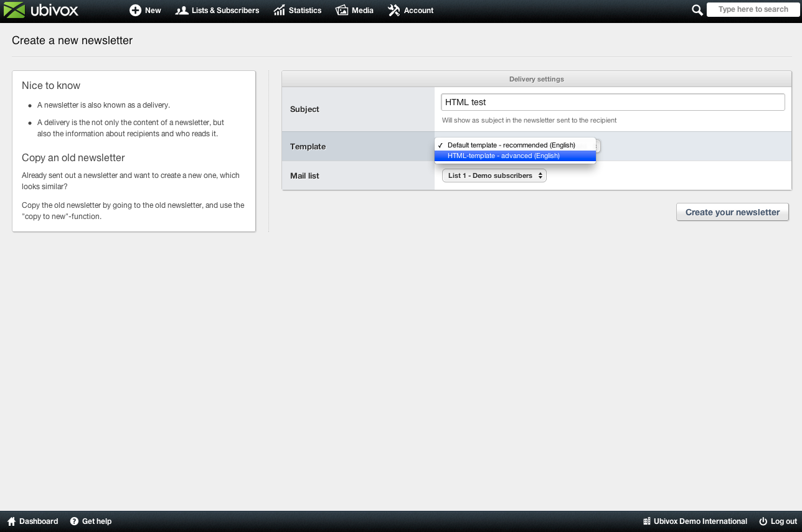802x532 pixels.
Task: Click the people icon for Lists & Subscribers
Action: click(x=182, y=10)
